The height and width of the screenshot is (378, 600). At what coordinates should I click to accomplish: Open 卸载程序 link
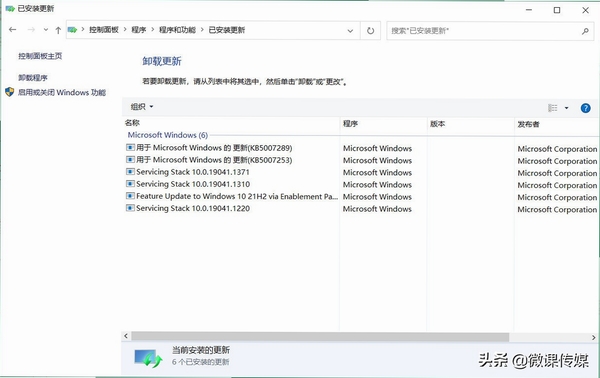tap(33, 78)
